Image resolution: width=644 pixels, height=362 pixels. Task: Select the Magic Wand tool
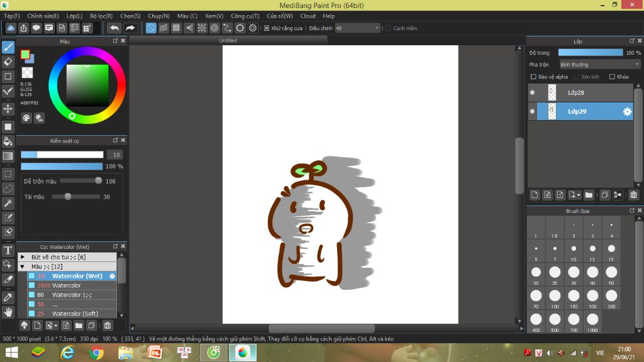(x=8, y=203)
